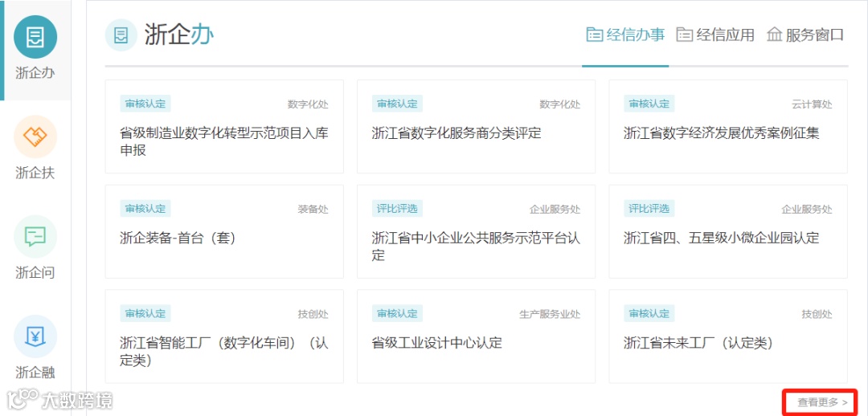
Task: Open 浙江省数字经济发展优秀案例征集 card
Action: click(728, 127)
